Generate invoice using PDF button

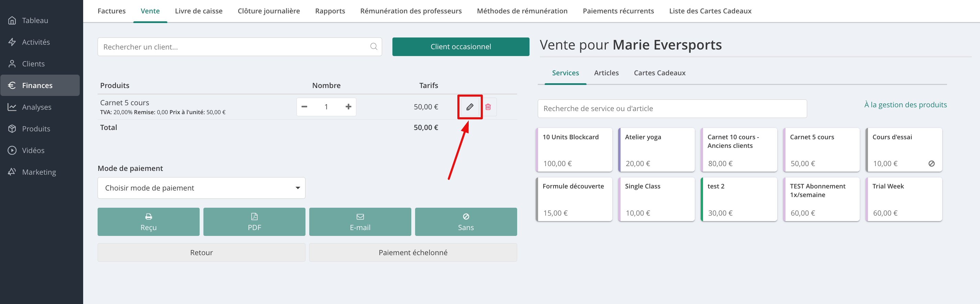tap(254, 222)
